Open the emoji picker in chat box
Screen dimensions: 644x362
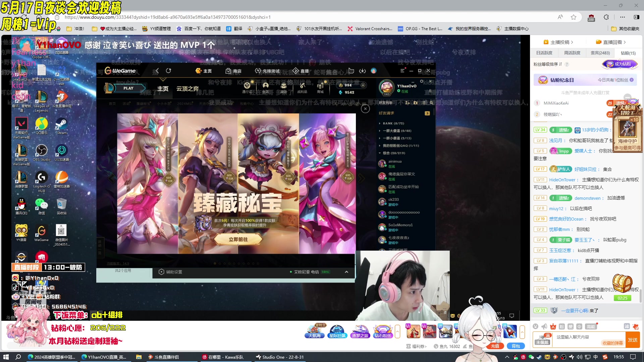pos(535,326)
